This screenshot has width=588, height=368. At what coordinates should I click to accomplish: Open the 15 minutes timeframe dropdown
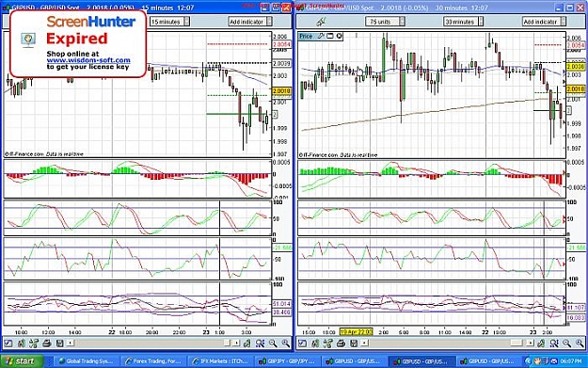pos(169,22)
